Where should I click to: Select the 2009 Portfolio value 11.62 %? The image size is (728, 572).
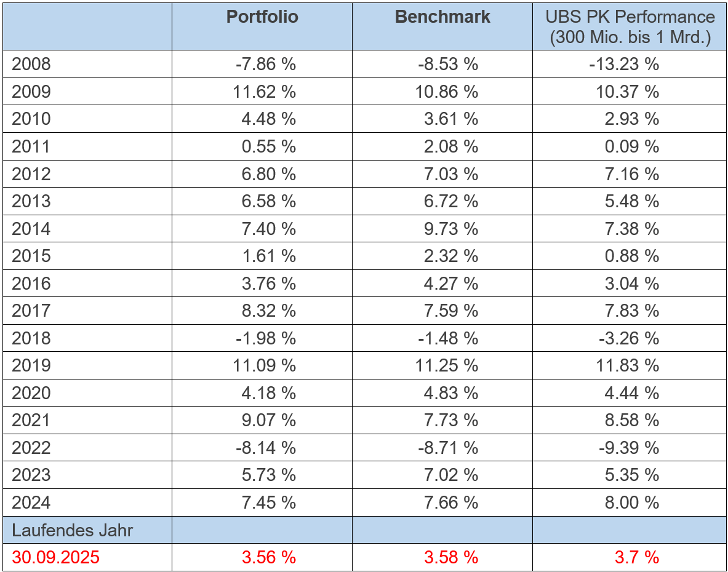click(x=265, y=92)
